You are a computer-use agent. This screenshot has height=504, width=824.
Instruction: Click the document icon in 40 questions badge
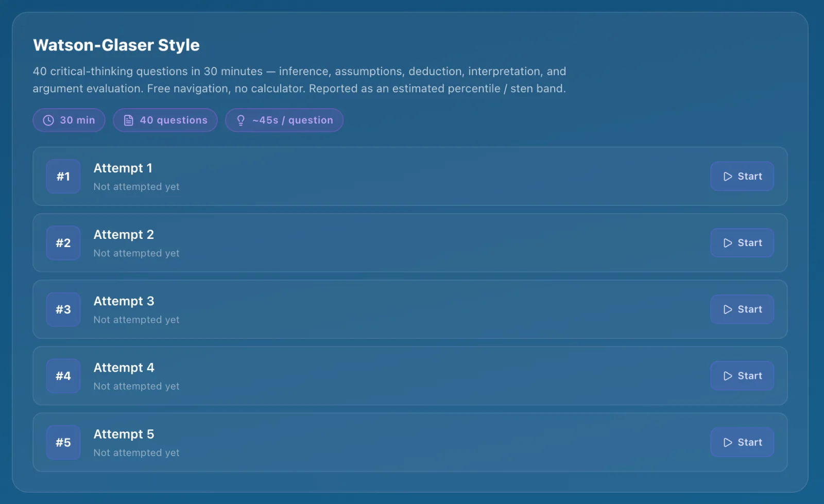tap(129, 120)
